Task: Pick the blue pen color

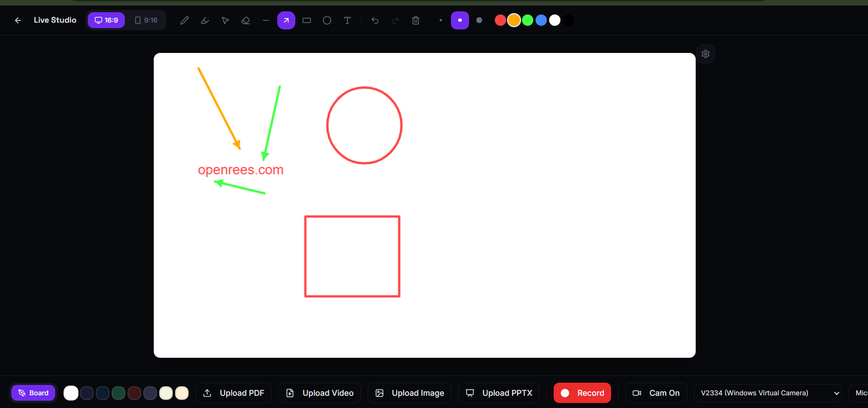Action: click(541, 20)
